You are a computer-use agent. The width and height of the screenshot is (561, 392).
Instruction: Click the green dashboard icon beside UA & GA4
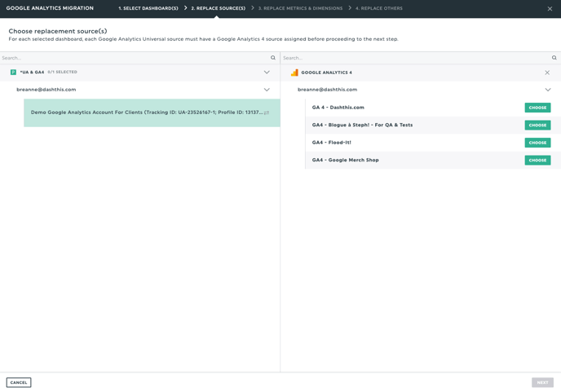[x=13, y=73]
